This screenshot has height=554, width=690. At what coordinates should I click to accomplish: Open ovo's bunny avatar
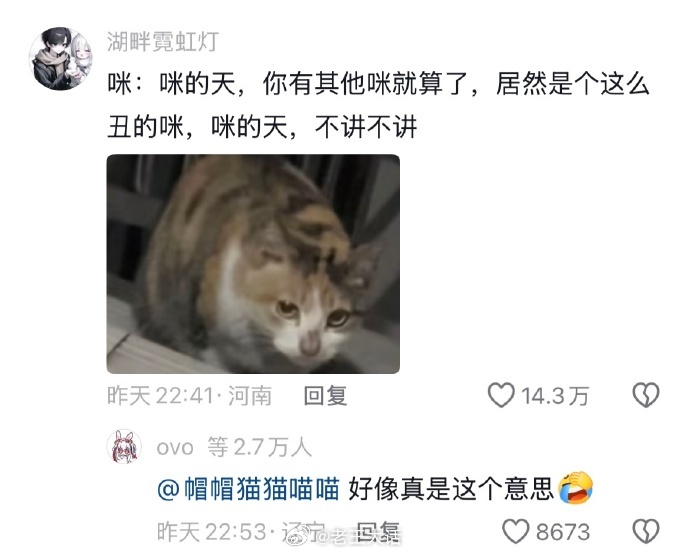click(x=124, y=446)
